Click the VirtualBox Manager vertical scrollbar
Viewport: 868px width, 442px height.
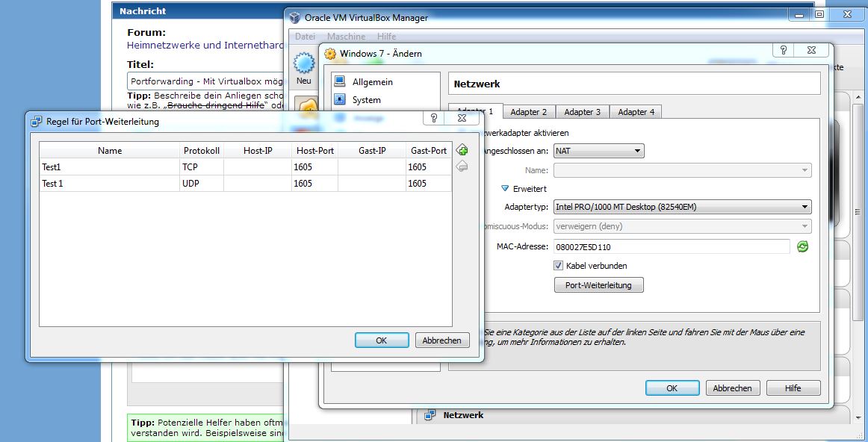(858, 211)
